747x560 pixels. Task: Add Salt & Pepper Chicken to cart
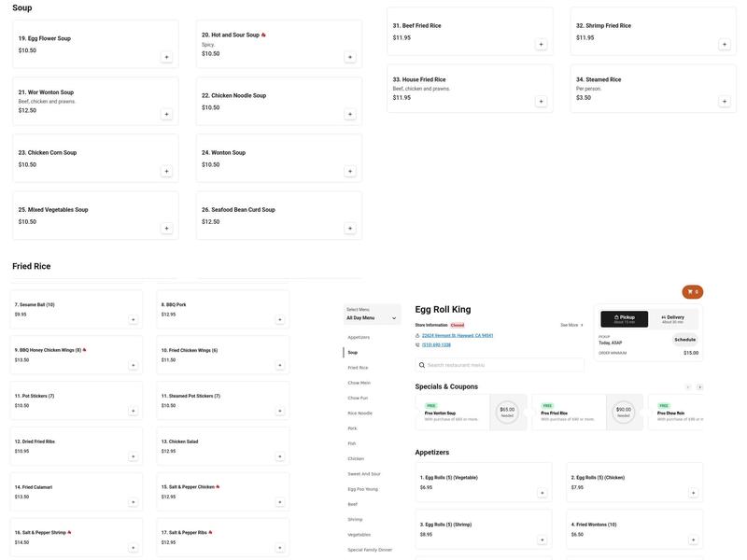pos(280,502)
